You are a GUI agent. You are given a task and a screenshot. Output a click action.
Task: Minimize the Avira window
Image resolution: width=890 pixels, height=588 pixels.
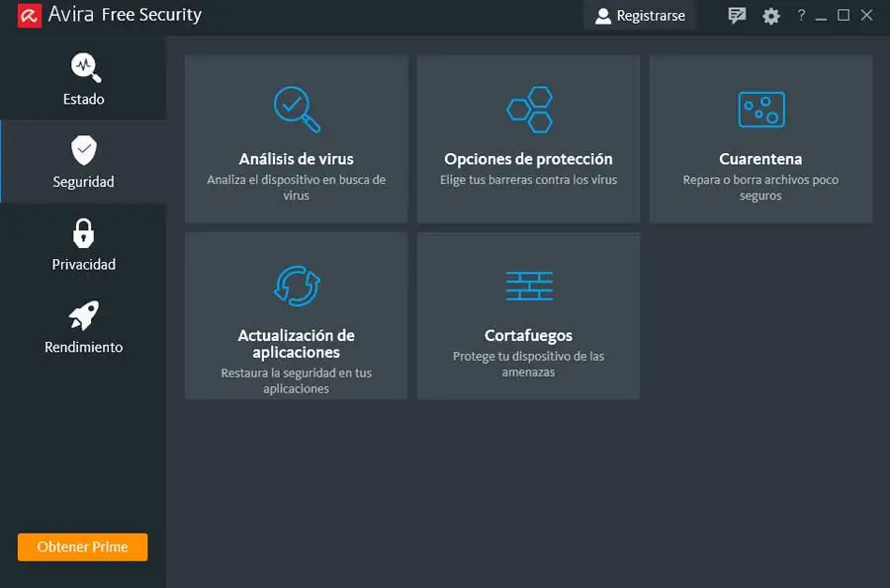tap(821, 16)
